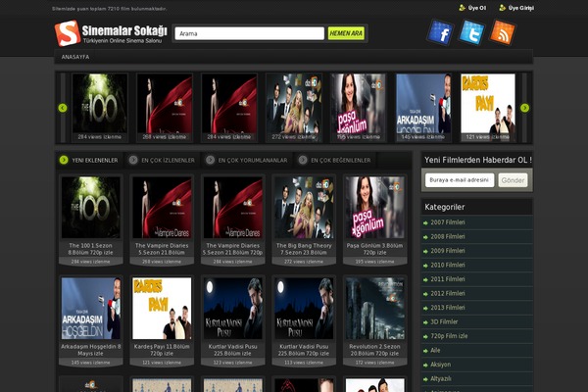The height and width of the screenshot is (392, 588).
Task: Open 720p Film izle category
Action: [449, 336]
